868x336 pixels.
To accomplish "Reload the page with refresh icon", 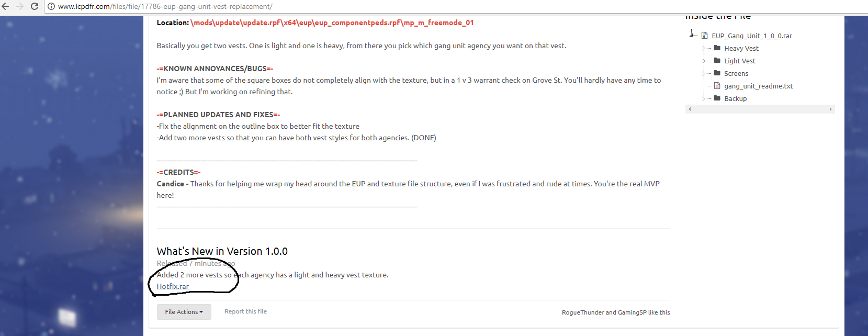I will tap(35, 6).
